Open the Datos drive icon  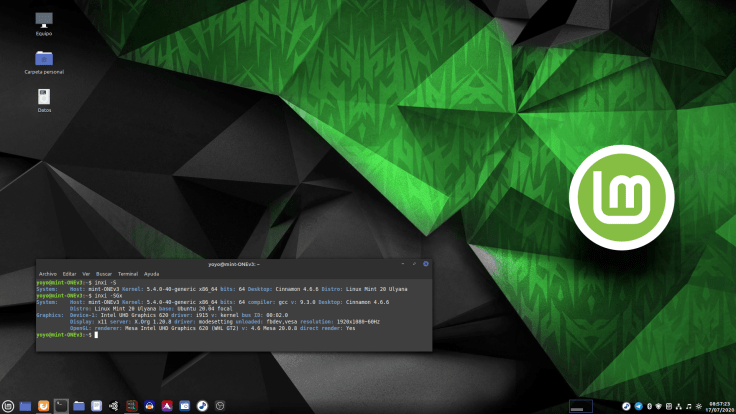click(x=44, y=98)
